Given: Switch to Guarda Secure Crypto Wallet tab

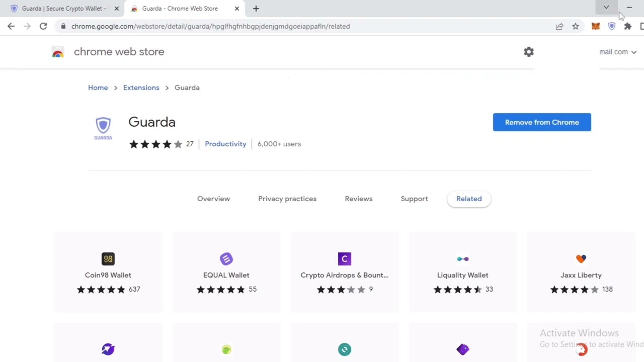Looking at the screenshot, I should pyautogui.click(x=64, y=9).
